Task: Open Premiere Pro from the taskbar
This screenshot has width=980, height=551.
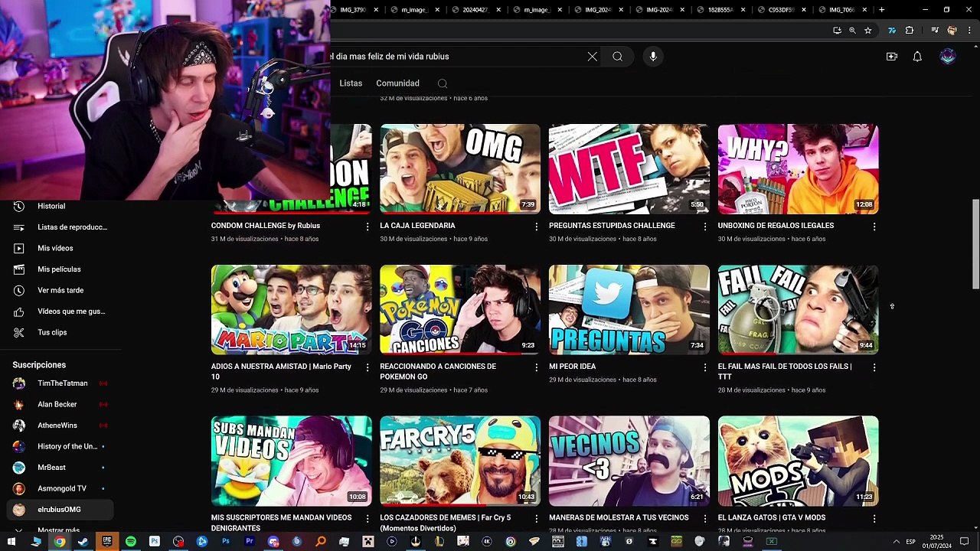Action: (x=250, y=542)
